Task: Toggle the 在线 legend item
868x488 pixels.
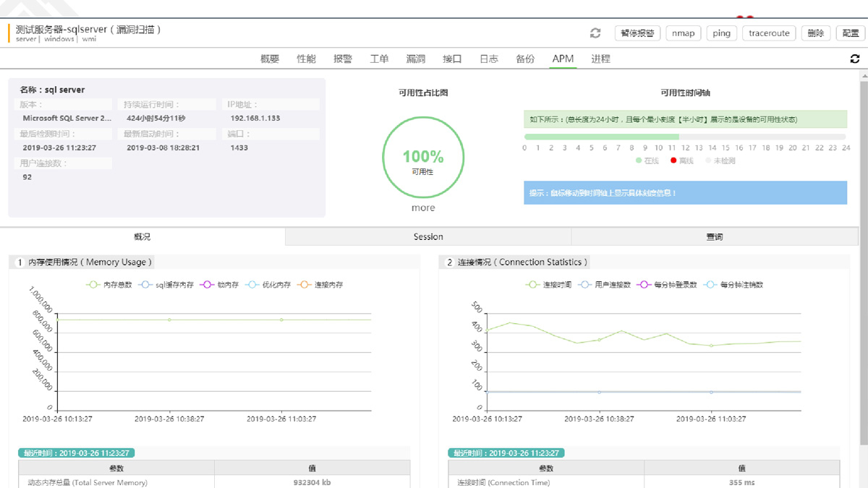Action: 647,160
